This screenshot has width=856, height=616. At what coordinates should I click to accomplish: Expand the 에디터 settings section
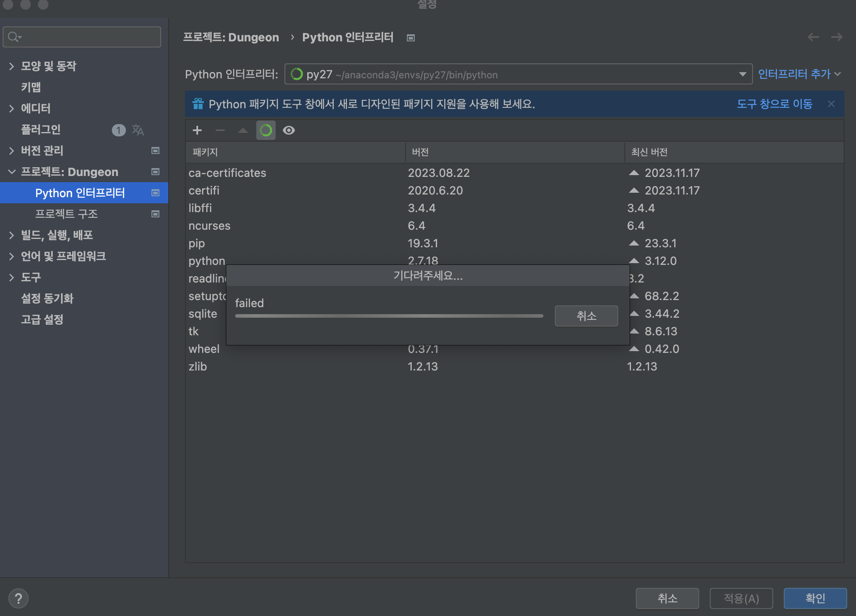[12, 108]
